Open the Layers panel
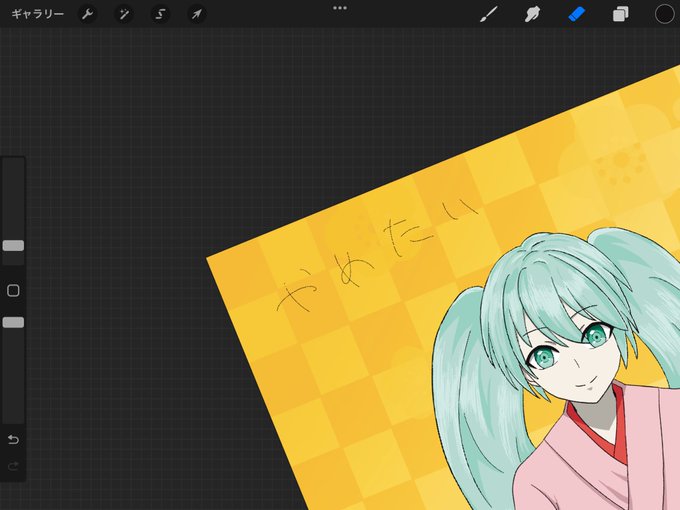The width and height of the screenshot is (680, 510). pos(621,14)
